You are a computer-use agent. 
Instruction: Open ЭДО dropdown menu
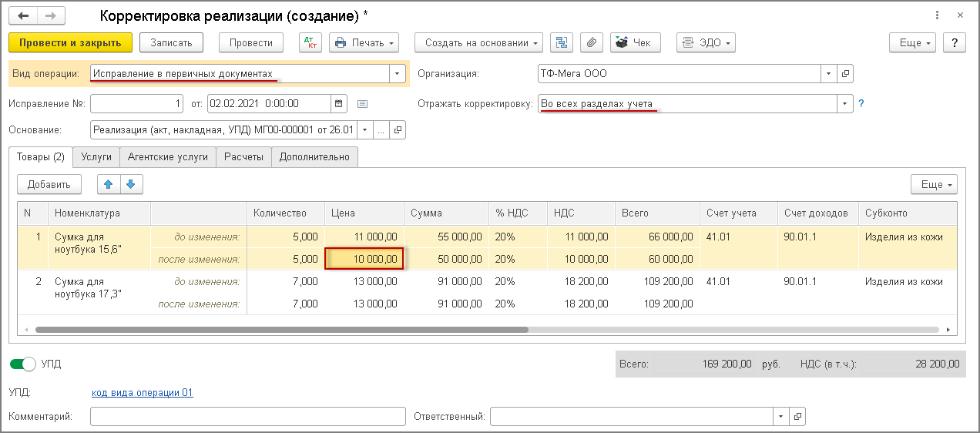(706, 42)
